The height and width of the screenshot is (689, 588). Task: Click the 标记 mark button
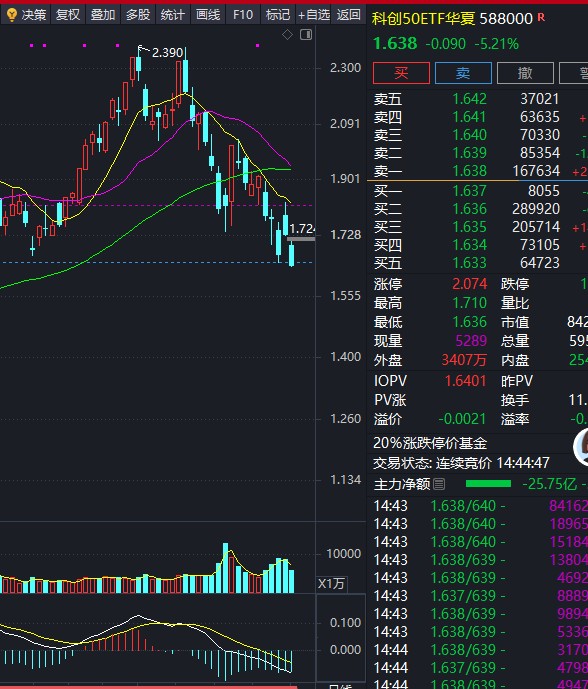(278, 15)
